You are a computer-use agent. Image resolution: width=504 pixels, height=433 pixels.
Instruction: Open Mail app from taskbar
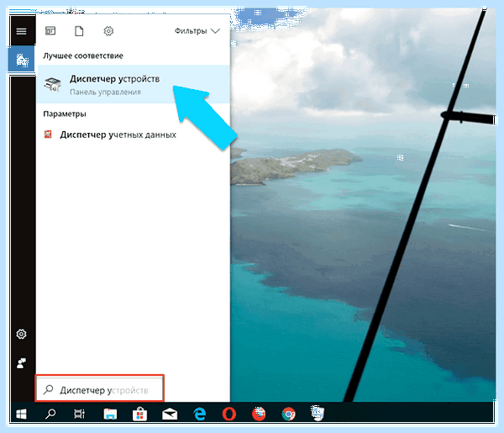(x=170, y=414)
